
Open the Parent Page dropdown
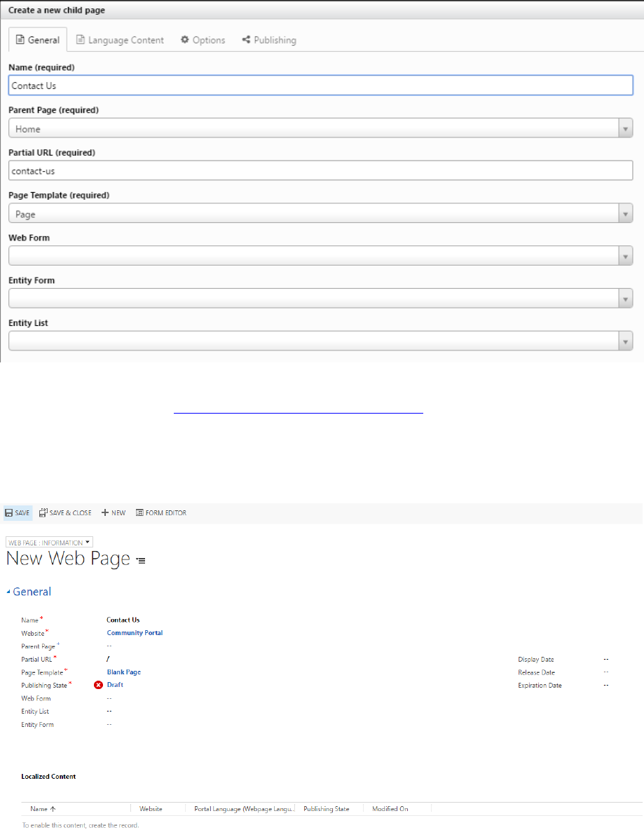[x=625, y=129]
